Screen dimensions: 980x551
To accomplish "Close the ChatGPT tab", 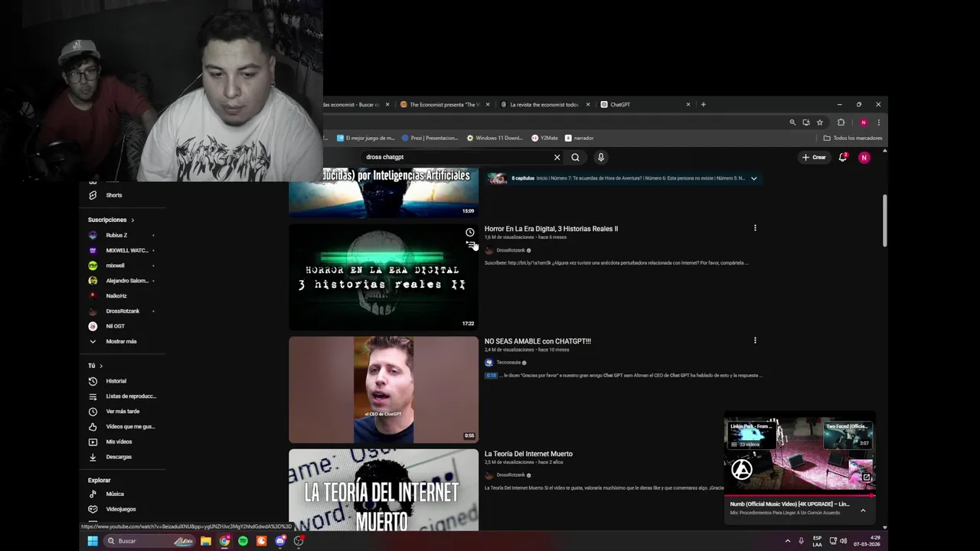I will (688, 105).
